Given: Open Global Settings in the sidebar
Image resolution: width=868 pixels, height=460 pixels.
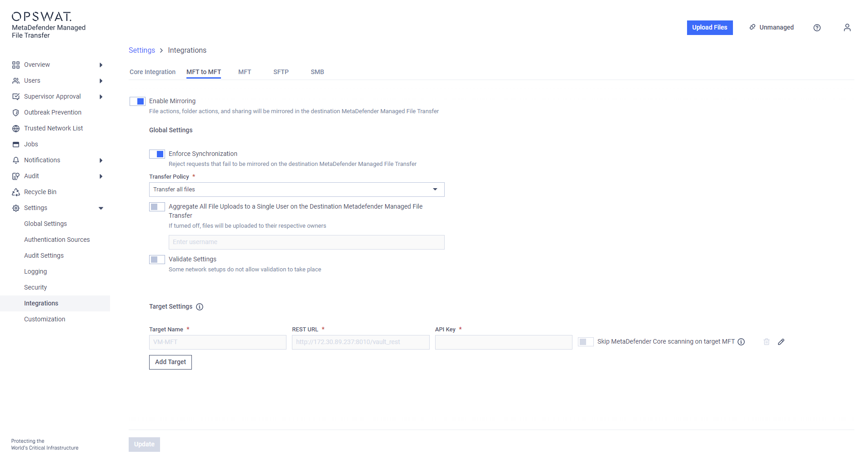Looking at the screenshot, I should (45, 224).
